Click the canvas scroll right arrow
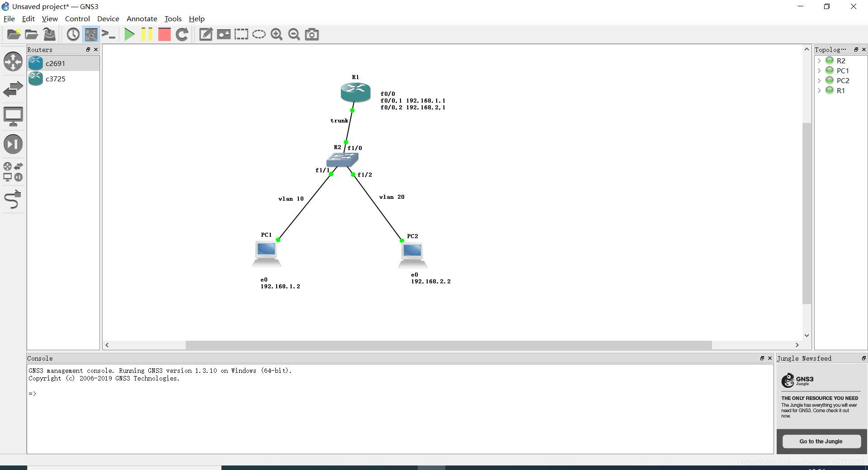The height and width of the screenshot is (470, 868). pos(797,345)
